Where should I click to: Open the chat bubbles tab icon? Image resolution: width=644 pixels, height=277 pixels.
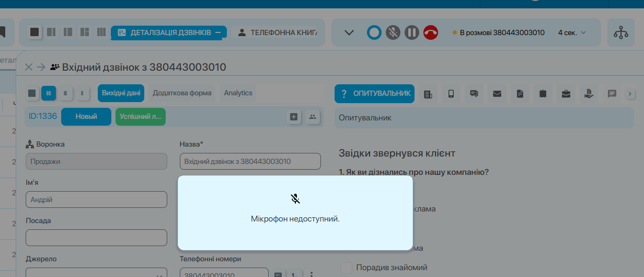(x=474, y=94)
